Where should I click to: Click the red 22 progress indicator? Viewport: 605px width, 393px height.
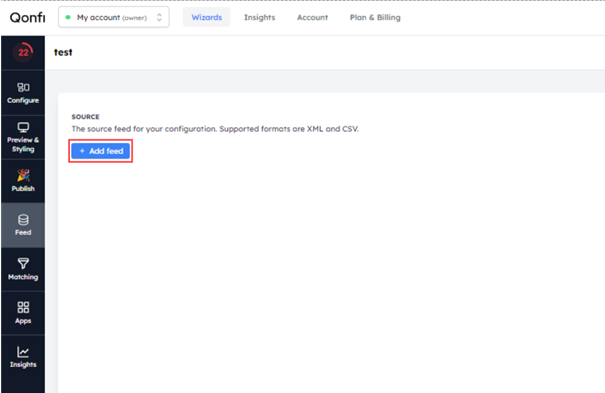(23, 52)
